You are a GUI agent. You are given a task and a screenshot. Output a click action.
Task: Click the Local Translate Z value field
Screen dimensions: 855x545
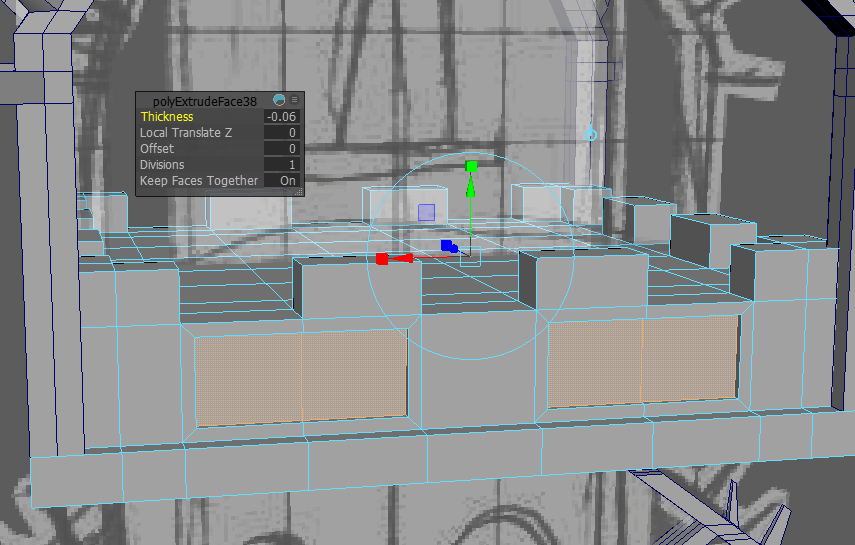point(281,133)
